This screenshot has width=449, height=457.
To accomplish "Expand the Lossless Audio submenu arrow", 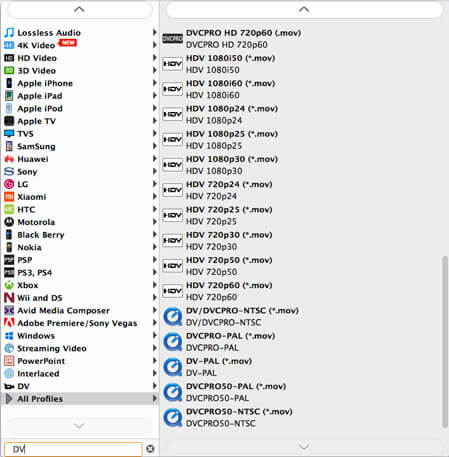I will [154, 32].
